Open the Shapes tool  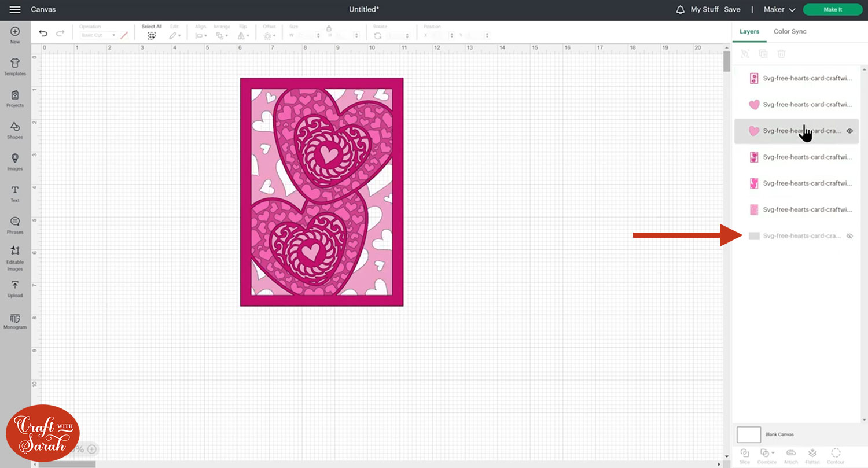pyautogui.click(x=15, y=130)
